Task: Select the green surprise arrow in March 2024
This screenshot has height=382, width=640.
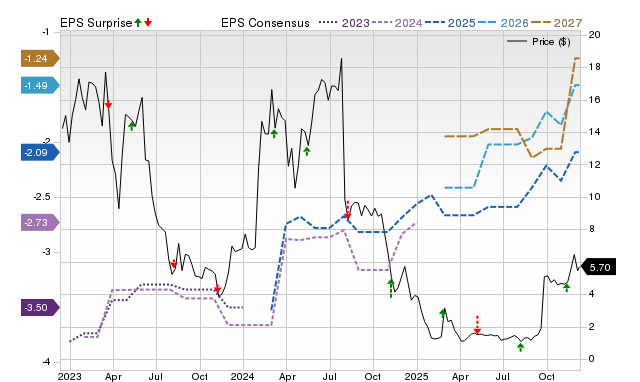Action: 274,133
